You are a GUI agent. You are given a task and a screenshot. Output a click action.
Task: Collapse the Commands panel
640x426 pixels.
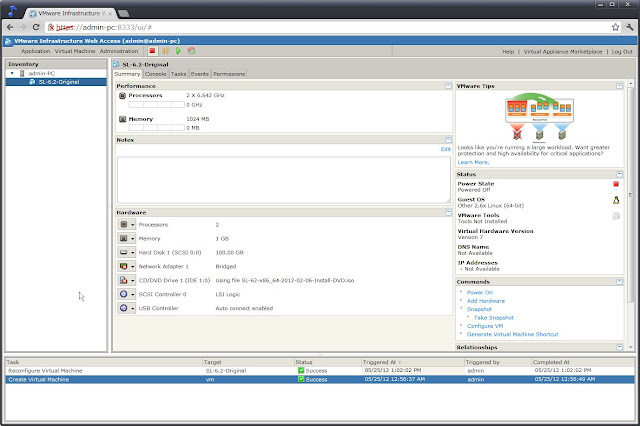tap(620, 282)
